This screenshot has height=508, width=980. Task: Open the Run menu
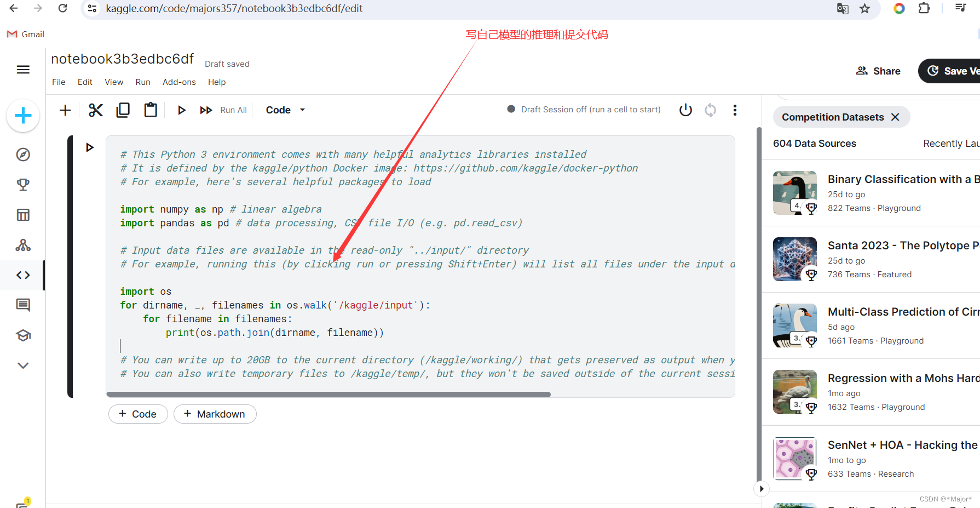(x=142, y=82)
